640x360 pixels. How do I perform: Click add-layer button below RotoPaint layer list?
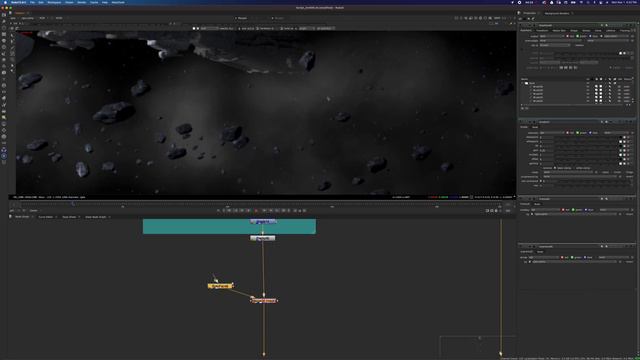point(522,108)
